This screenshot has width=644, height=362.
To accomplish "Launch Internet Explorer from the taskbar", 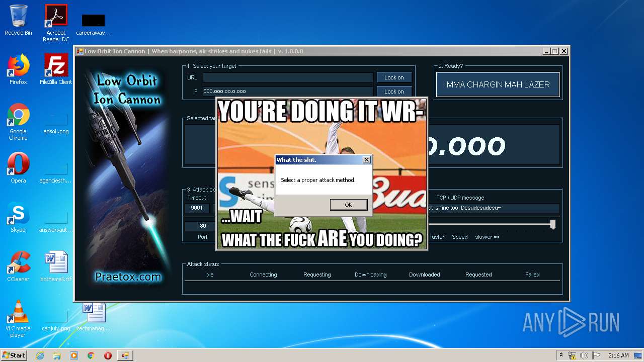I will 40,355.
